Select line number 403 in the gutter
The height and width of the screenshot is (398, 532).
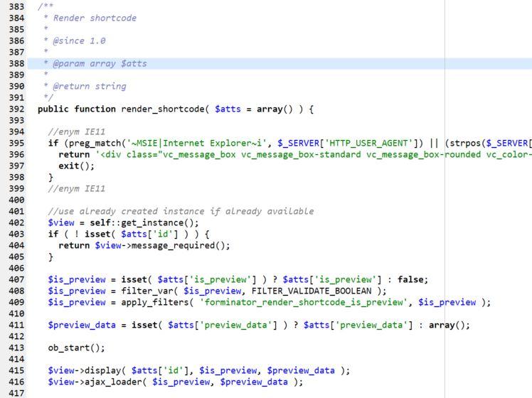[x=16, y=234]
